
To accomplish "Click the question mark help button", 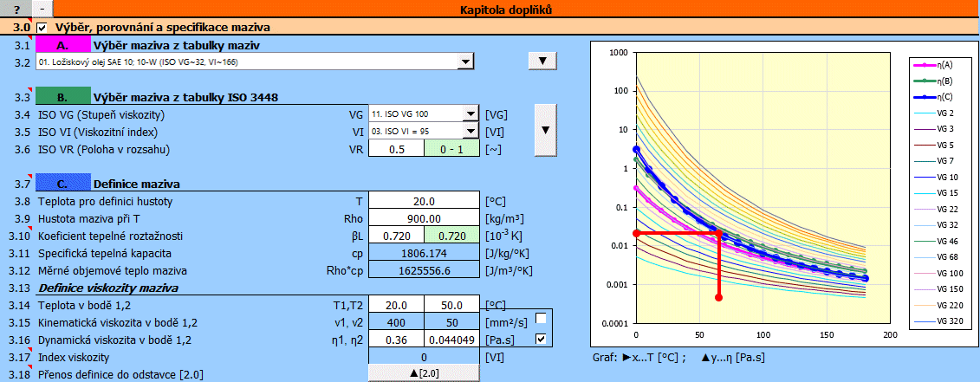I will pos(16,10).
